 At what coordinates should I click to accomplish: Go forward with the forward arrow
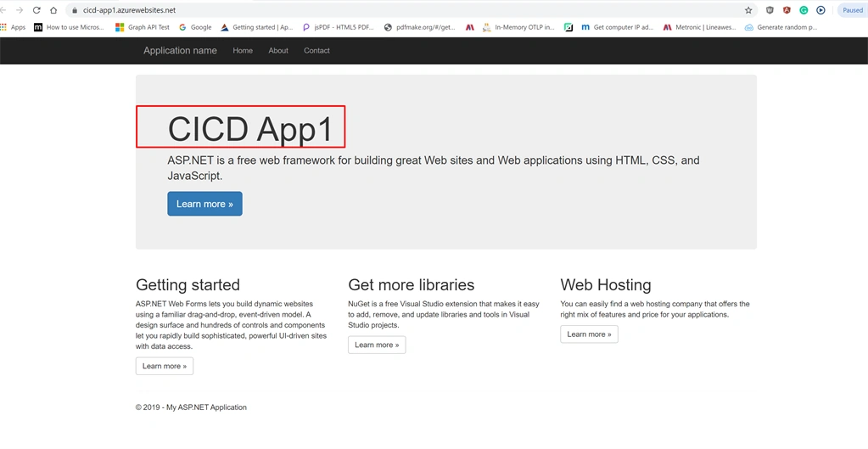tap(20, 10)
